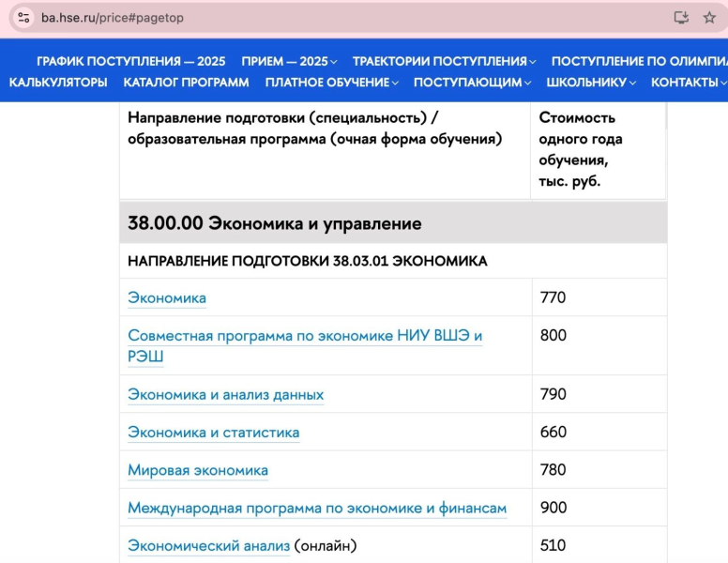Open Международная программа по экономике и финансам
Image resolution: width=728 pixels, height=563 pixels.
tap(316, 509)
